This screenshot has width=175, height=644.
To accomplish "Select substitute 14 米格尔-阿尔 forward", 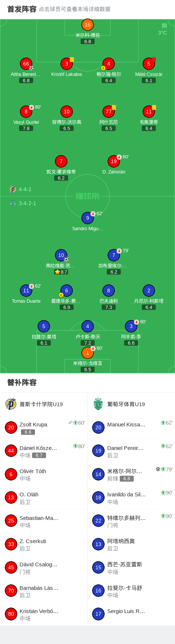I will point(131,474).
